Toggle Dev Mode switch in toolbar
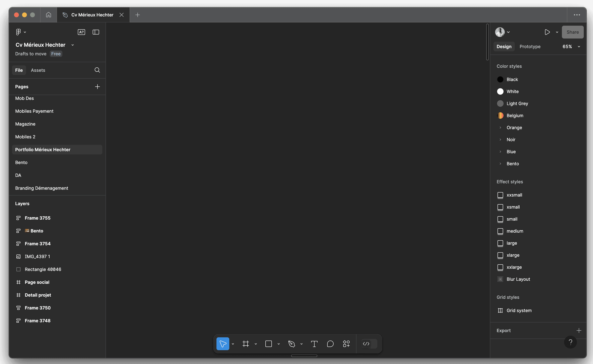This screenshot has height=364, width=593. (x=369, y=344)
